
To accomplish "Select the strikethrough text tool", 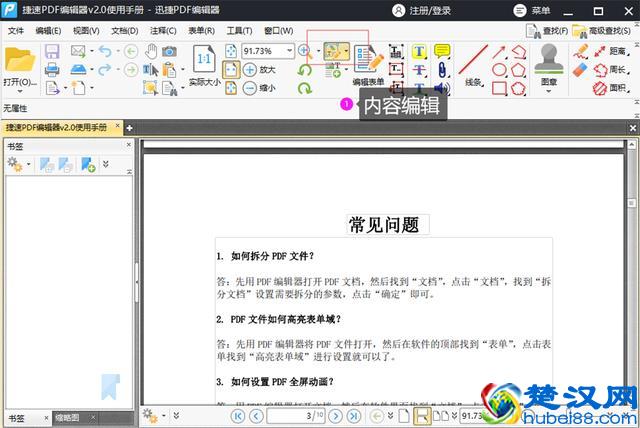I will [419, 70].
